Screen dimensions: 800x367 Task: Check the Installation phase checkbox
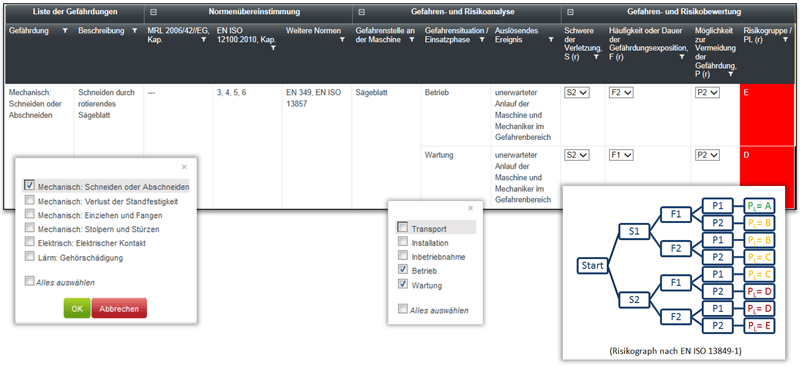403,241
